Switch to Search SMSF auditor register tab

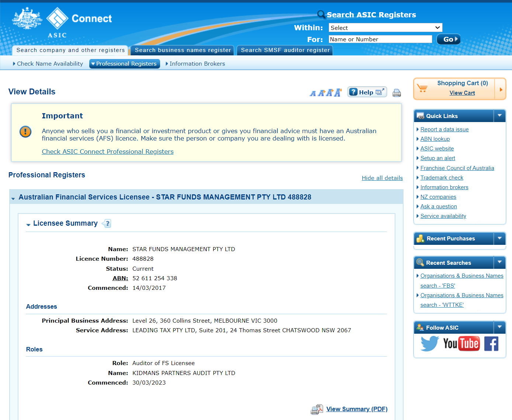(x=285, y=50)
